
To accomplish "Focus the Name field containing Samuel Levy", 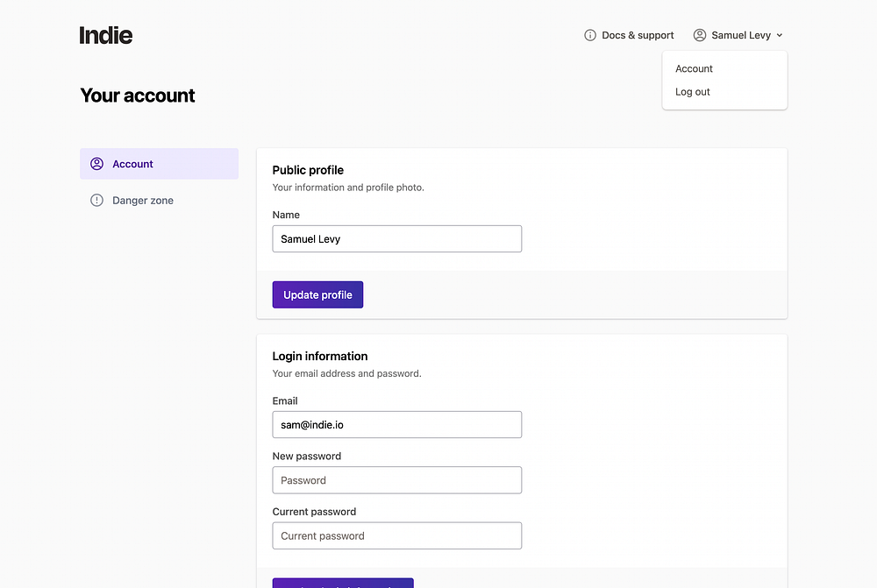I will (x=397, y=238).
